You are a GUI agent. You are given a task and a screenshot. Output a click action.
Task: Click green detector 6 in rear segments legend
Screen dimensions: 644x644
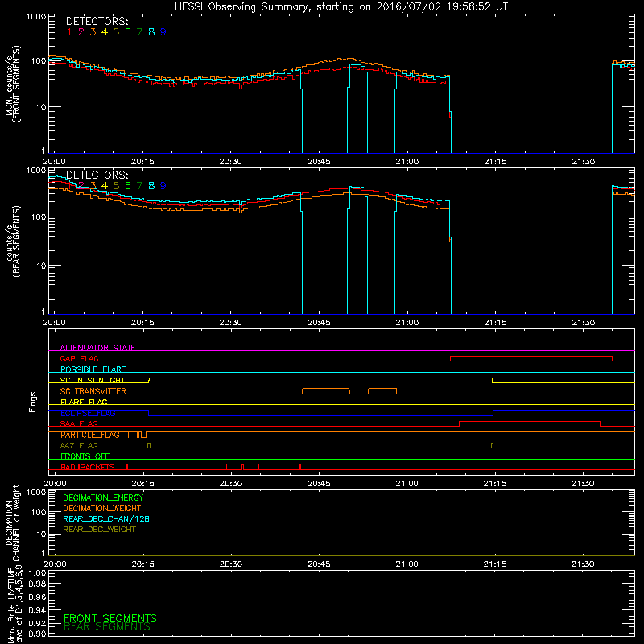pos(128,186)
